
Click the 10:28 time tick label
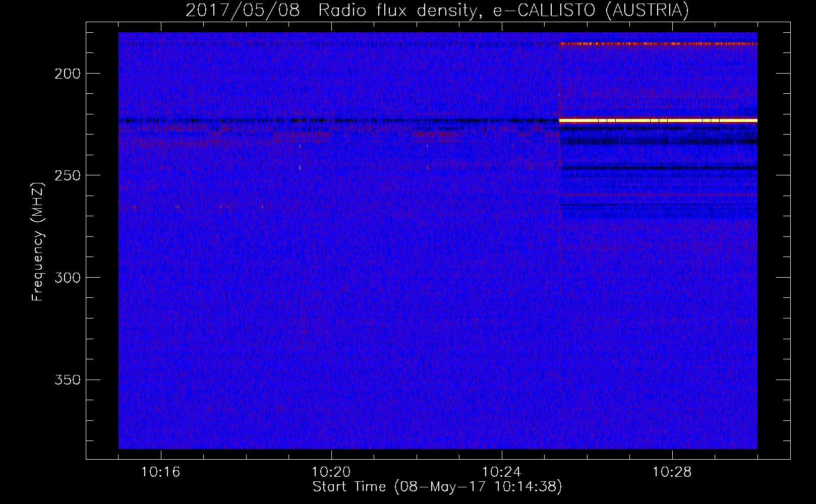[x=672, y=472]
